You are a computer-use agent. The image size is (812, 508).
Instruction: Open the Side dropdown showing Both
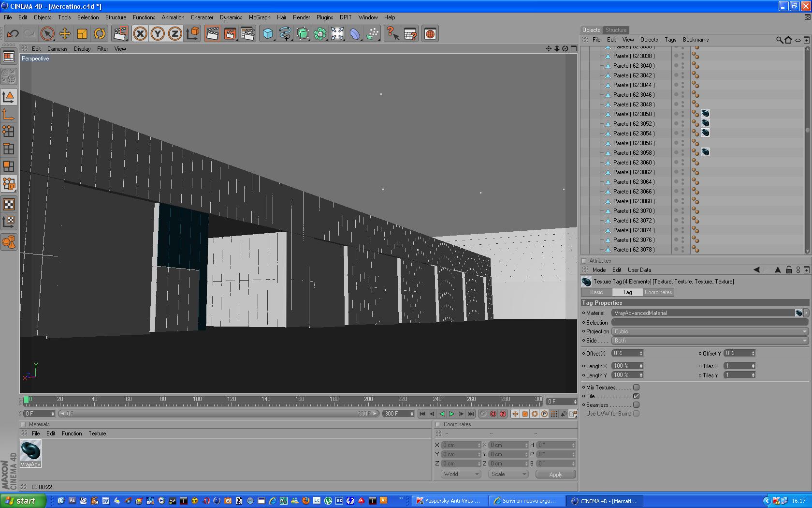coord(710,341)
